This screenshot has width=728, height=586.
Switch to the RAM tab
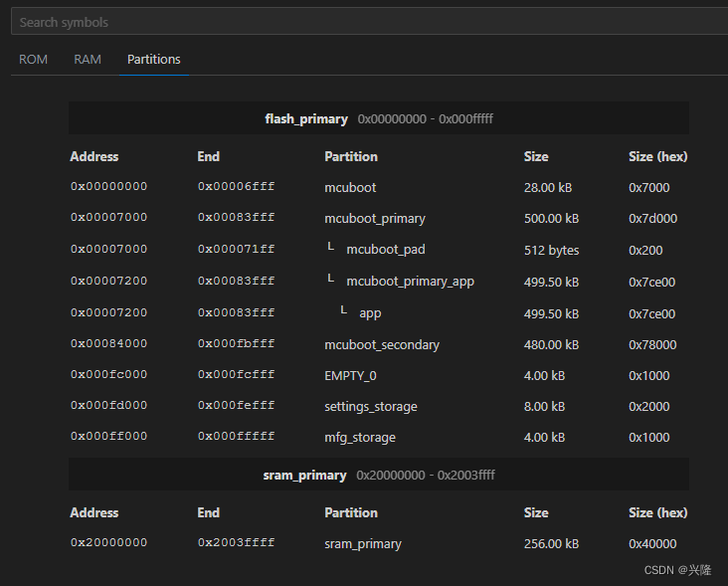click(x=88, y=60)
